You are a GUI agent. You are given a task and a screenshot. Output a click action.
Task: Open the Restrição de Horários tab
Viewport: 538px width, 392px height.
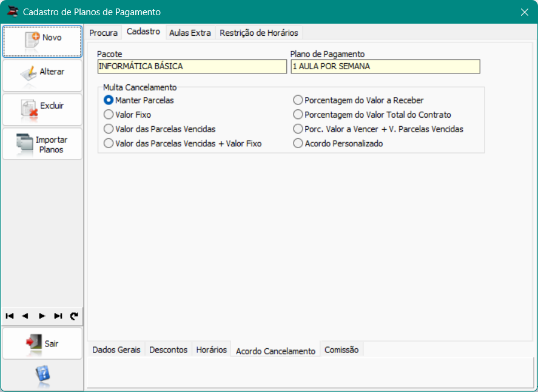click(x=259, y=33)
